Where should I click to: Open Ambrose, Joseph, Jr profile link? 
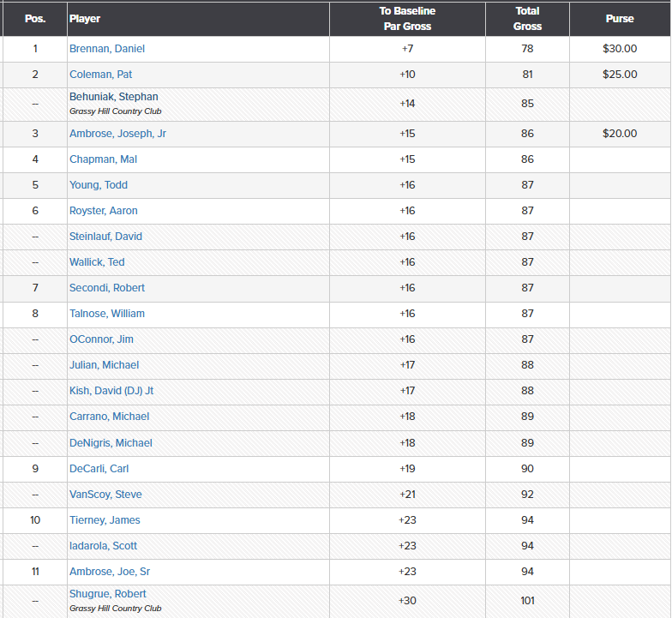117,134
